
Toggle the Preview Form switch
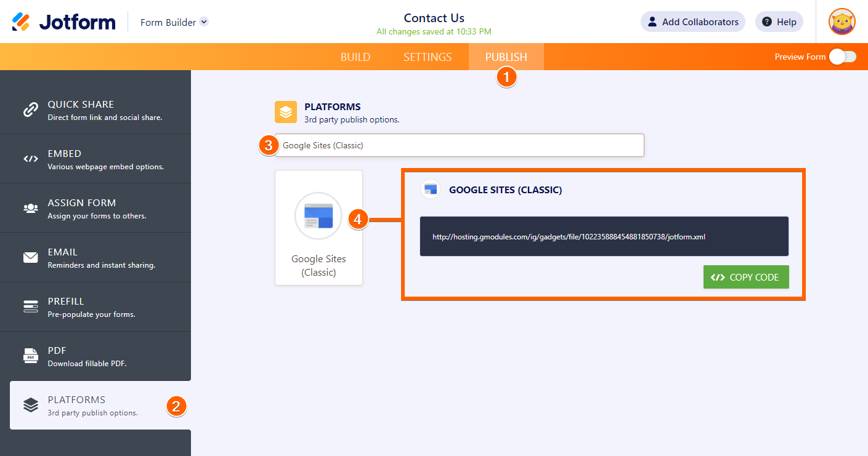pyautogui.click(x=842, y=57)
